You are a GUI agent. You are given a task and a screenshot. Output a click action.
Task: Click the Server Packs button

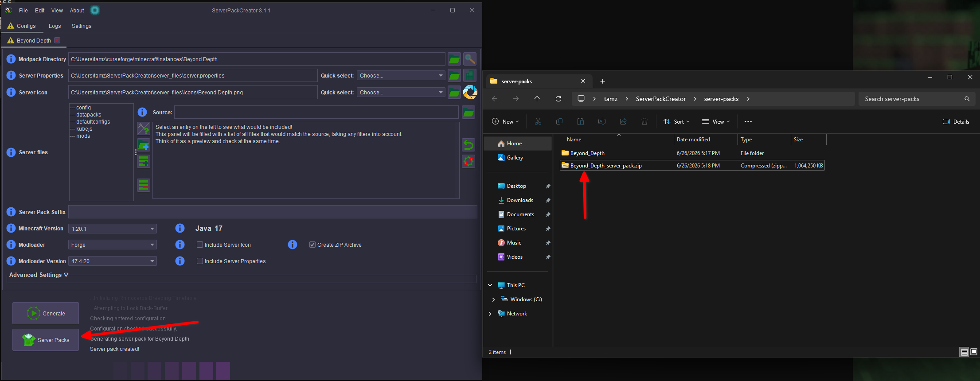(x=46, y=340)
